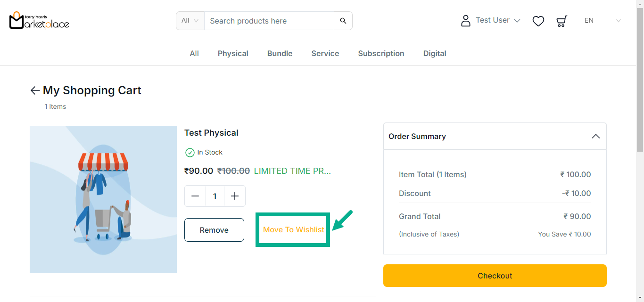Collapse the Order Summary panel
This screenshot has width=644, height=302.
[x=596, y=136]
